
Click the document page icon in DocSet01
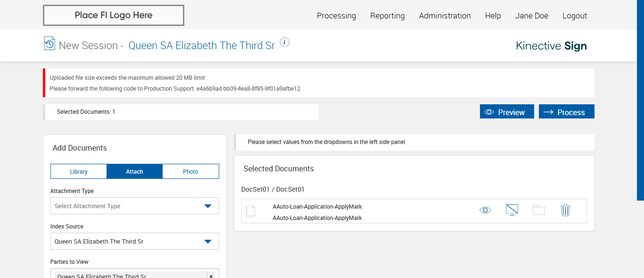[x=250, y=211]
